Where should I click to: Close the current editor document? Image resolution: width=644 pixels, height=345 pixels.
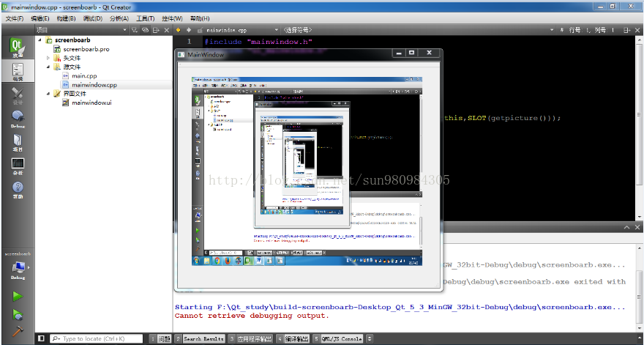tap(638, 30)
